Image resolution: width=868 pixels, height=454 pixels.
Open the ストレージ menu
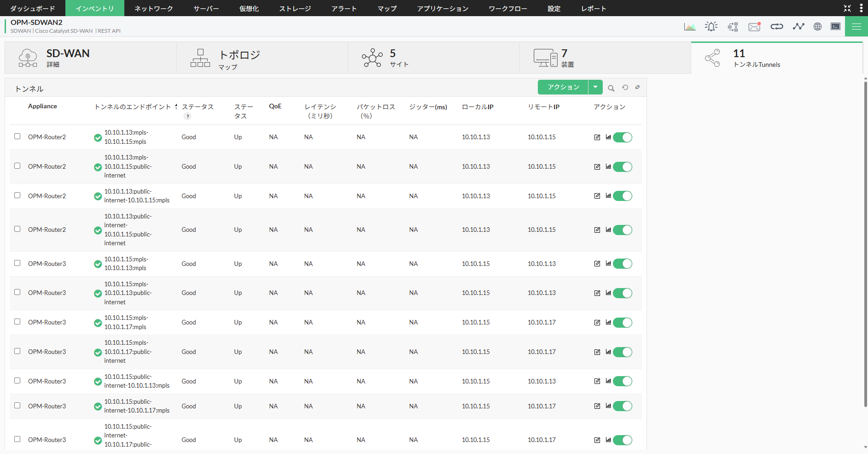(x=295, y=8)
